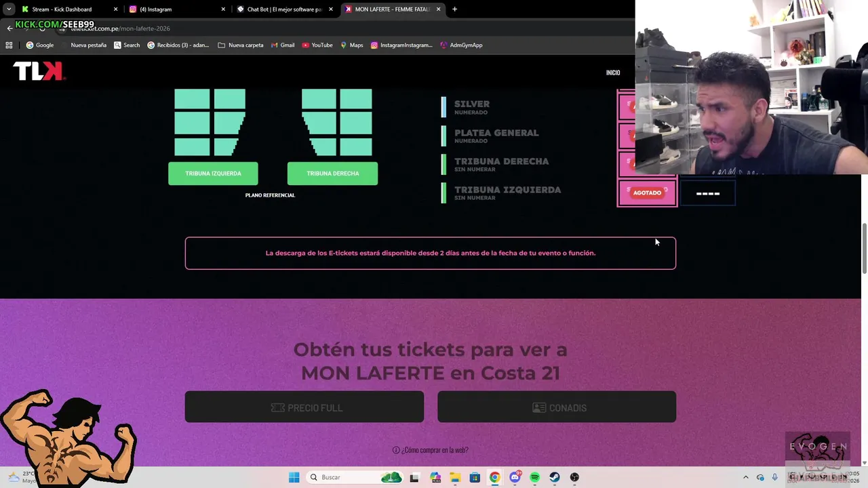
Task: Click the page vertical scrollbar thumb
Action: (864, 248)
